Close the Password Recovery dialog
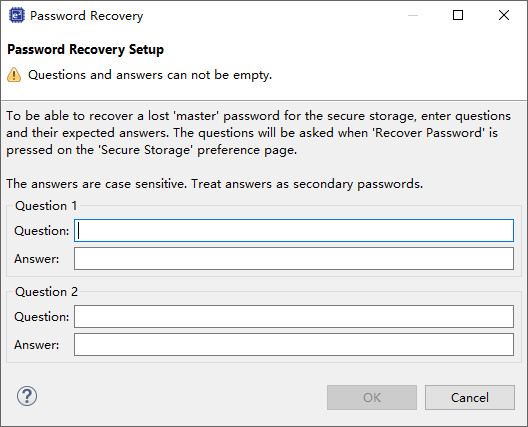 tap(504, 15)
